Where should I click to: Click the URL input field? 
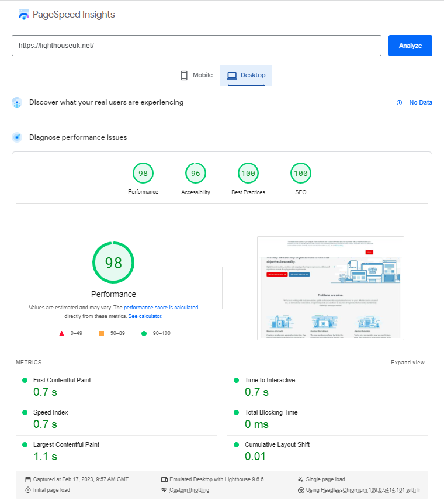coord(197,46)
